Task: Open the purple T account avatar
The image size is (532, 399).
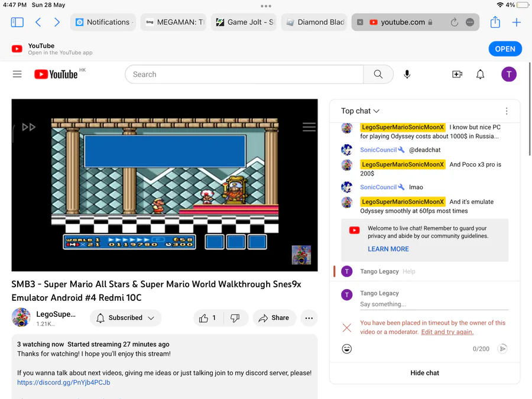Action: click(509, 74)
